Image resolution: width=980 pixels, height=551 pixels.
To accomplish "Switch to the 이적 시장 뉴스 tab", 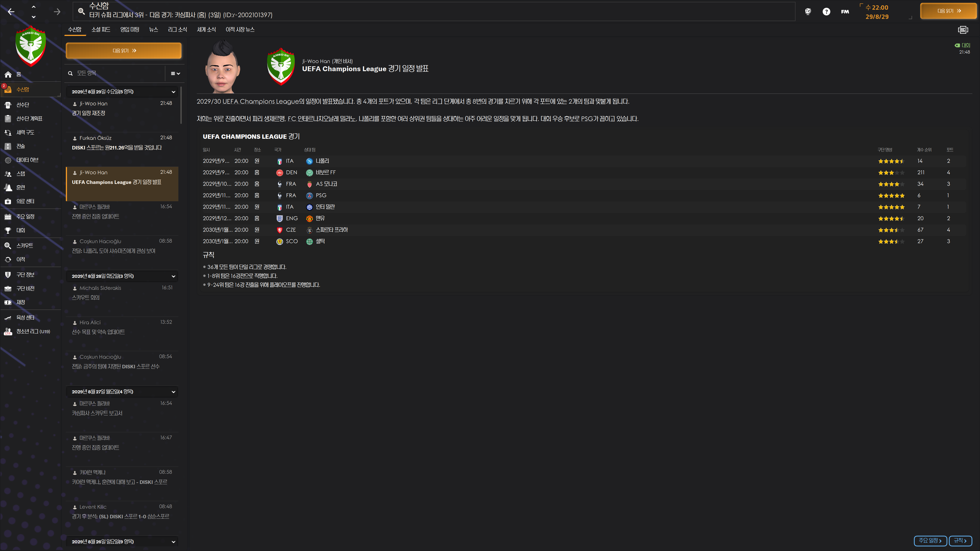I will pyautogui.click(x=240, y=29).
